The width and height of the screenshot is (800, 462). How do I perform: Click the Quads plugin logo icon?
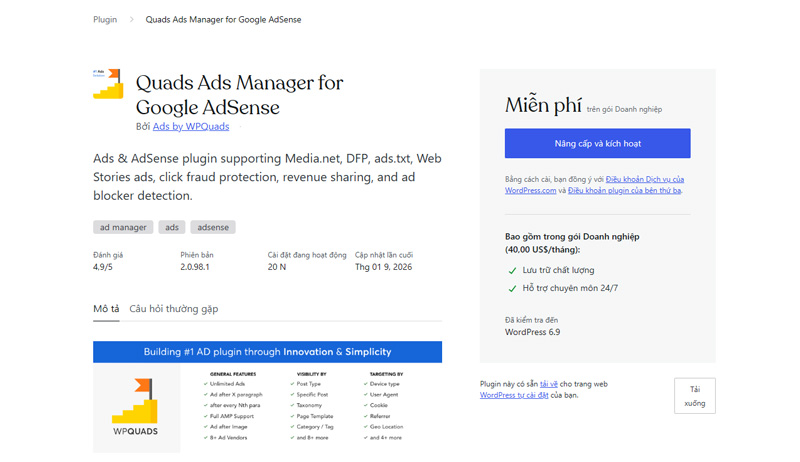tap(108, 84)
